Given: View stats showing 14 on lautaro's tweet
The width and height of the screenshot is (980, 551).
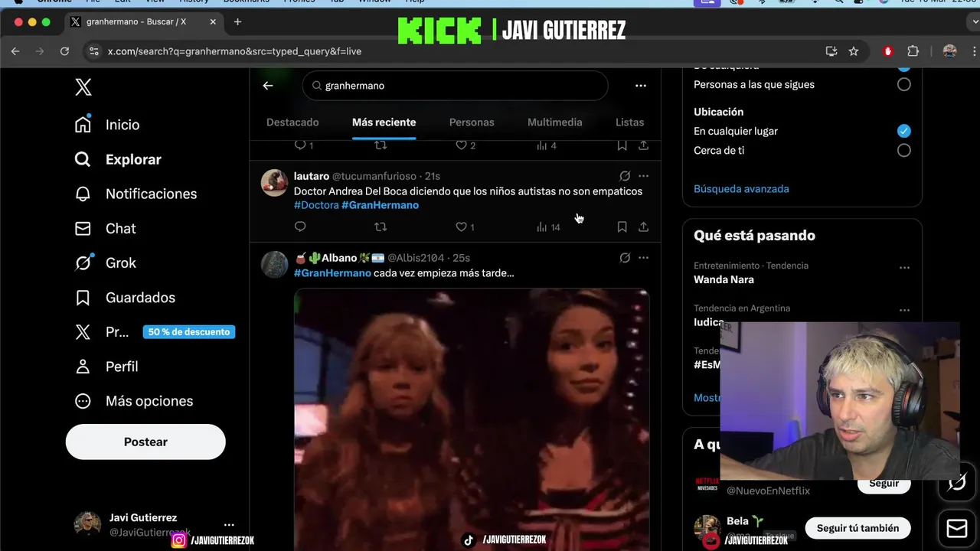Looking at the screenshot, I should click(548, 227).
